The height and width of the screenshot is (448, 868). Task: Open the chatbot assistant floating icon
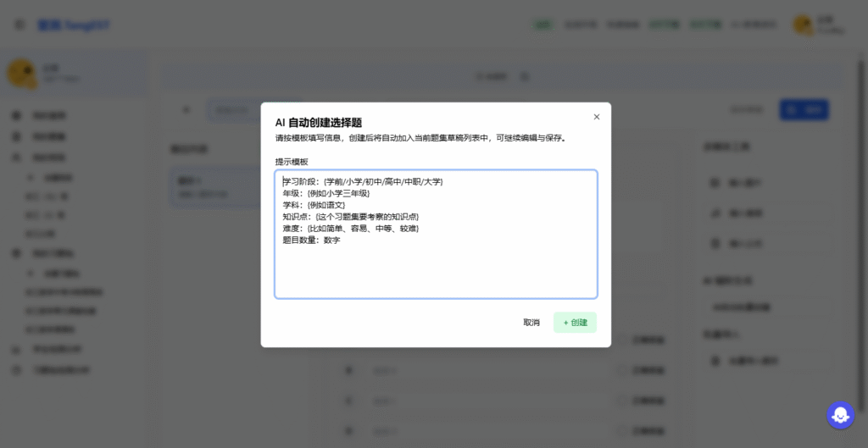coord(840,414)
